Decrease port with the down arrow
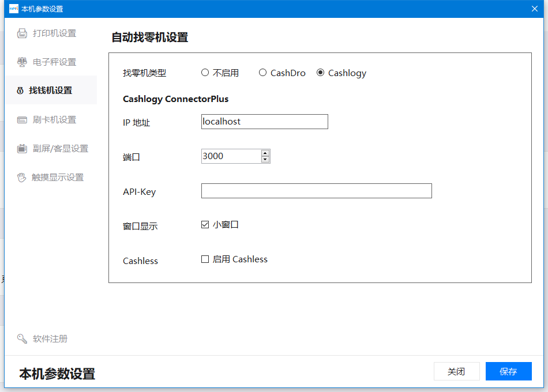 coord(265,160)
